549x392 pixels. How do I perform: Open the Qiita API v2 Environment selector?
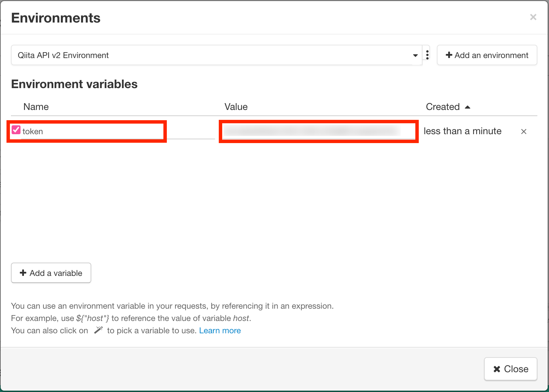click(x=212, y=55)
